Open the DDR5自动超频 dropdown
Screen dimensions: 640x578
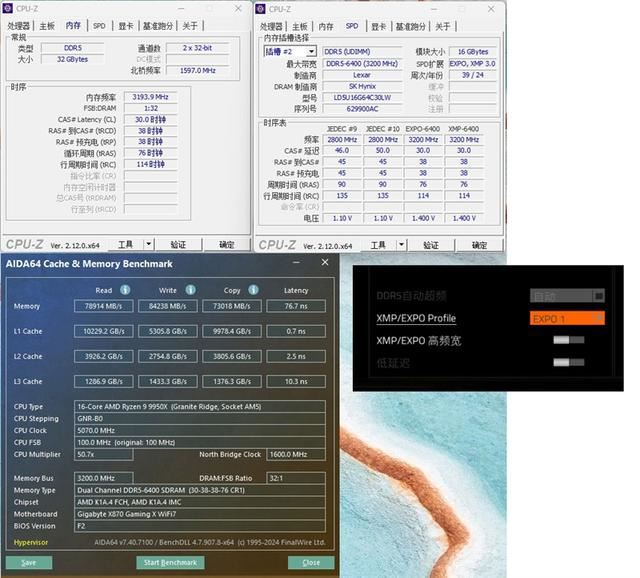(x=567, y=296)
